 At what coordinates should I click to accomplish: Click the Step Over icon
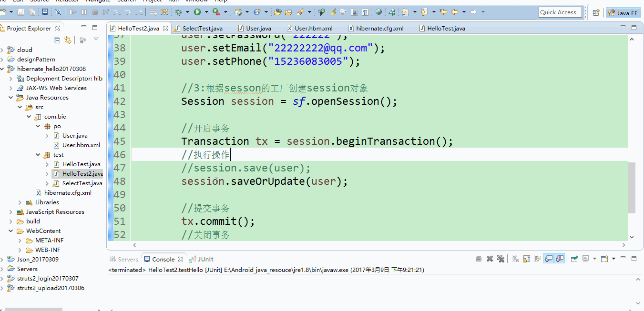point(128,12)
